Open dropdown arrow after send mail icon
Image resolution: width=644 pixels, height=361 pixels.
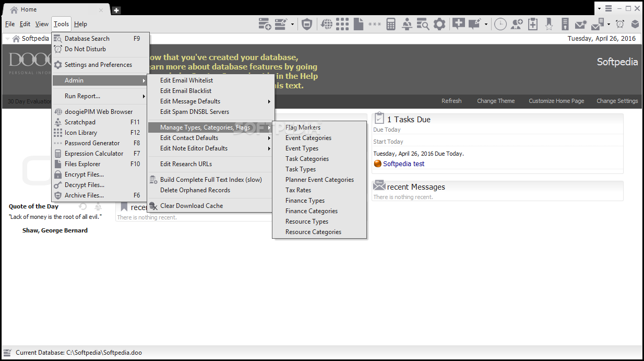coord(609,24)
